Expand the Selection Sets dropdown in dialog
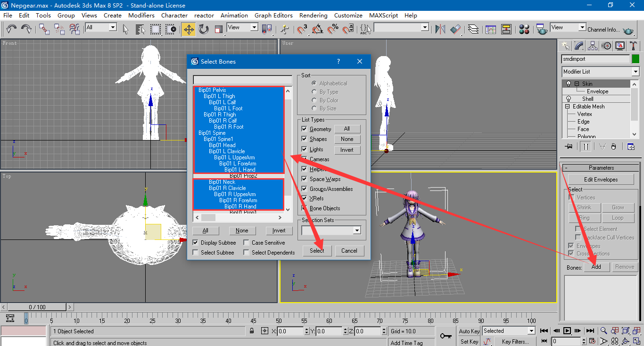The height and width of the screenshot is (346, 644). pos(357,231)
